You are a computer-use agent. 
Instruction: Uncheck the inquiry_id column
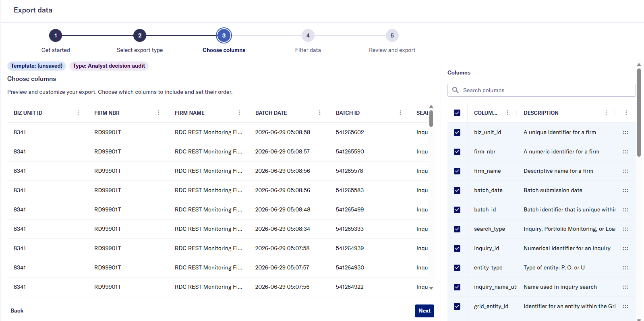click(457, 248)
